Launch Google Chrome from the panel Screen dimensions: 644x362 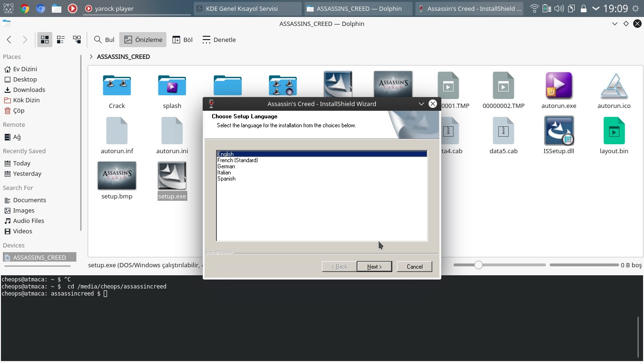pos(25,8)
